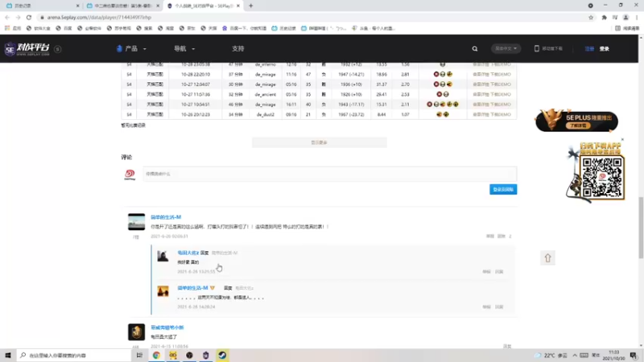Open the 产品 dropdown in site header
The width and height of the screenshot is (644, 362).
coord(131,48)
